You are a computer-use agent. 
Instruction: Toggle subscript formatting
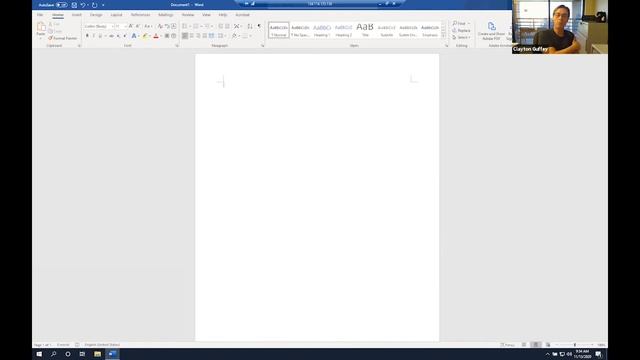118,36
